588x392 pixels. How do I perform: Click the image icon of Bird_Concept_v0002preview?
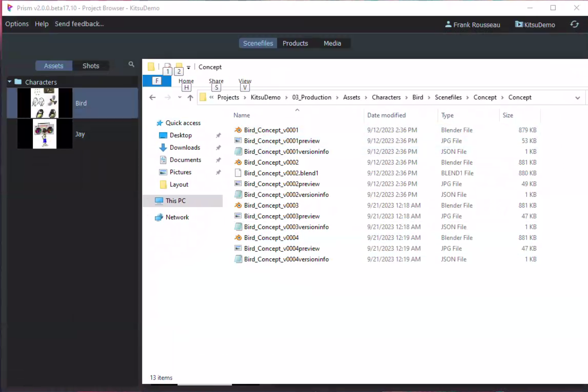click(x=238, y=184)
